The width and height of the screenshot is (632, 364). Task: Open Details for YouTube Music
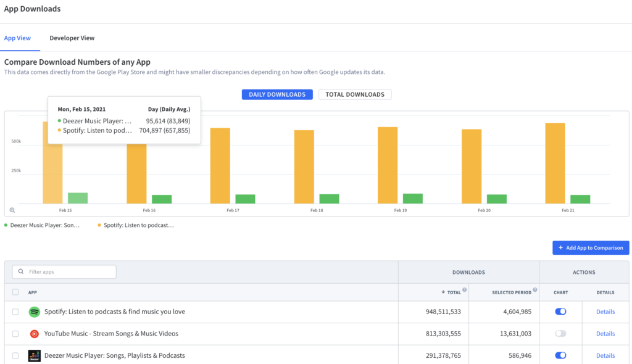[605, 333]
